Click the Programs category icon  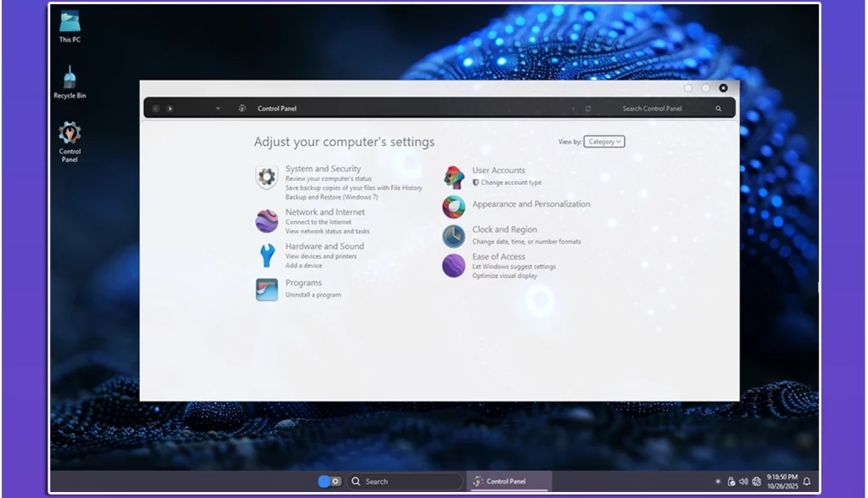click(267, 289)
